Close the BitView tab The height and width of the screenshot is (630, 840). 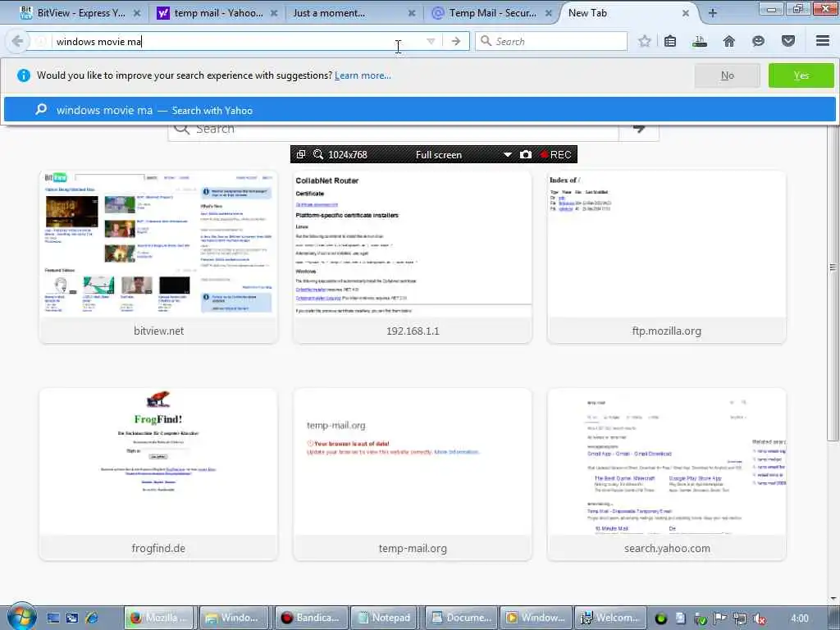[137, 13]
